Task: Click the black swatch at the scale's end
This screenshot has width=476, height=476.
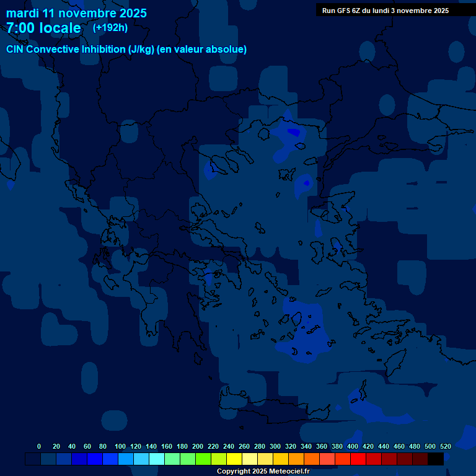Action: click(x=436, y=459)
